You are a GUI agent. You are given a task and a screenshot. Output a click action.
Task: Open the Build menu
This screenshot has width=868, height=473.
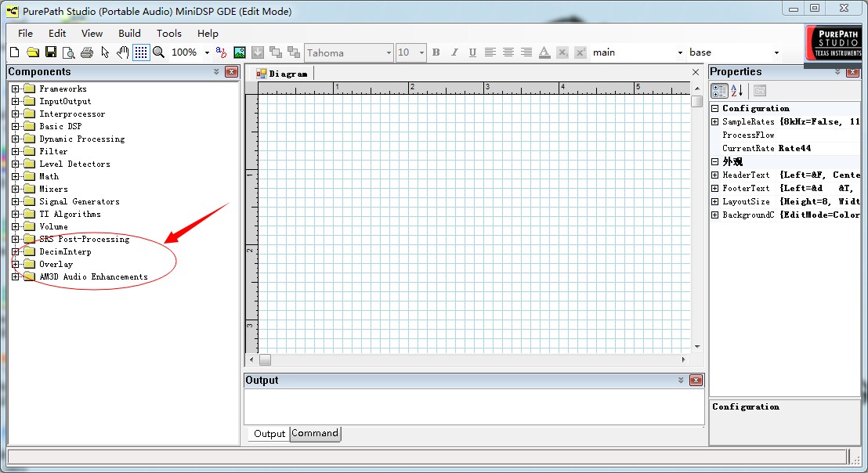coord(129,33)
